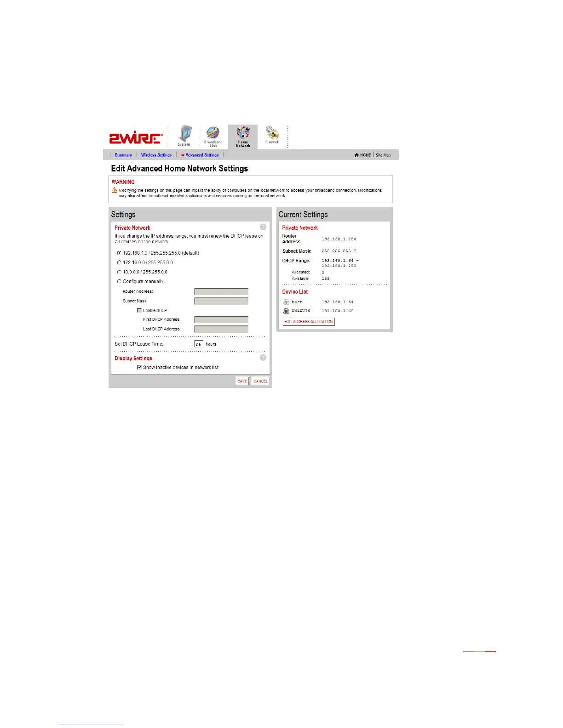This screenshot has height=728, width=563.
Task: Toggle the Enable DHCP checkbox
Action: (139, 310)
